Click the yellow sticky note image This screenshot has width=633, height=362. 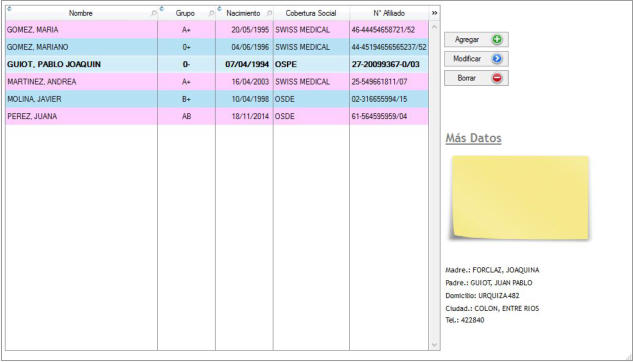pyautogui.click(x=520, y=198)
